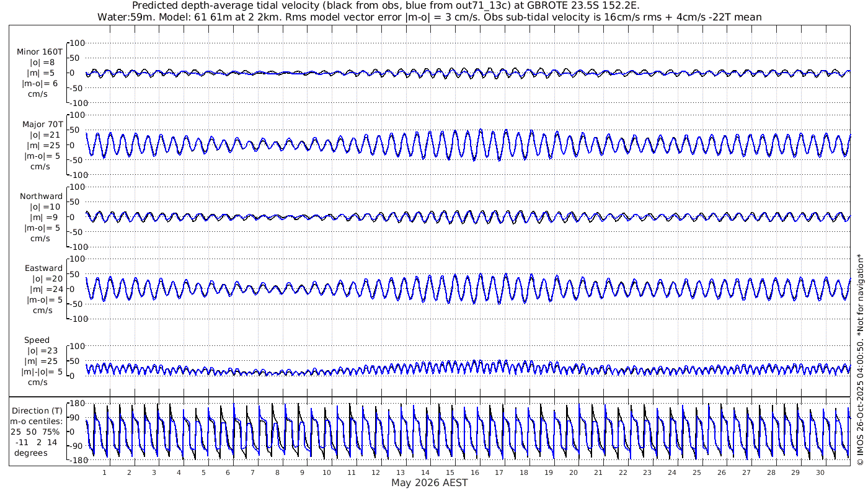Select the 'Speed' panel label

(37, 340)
